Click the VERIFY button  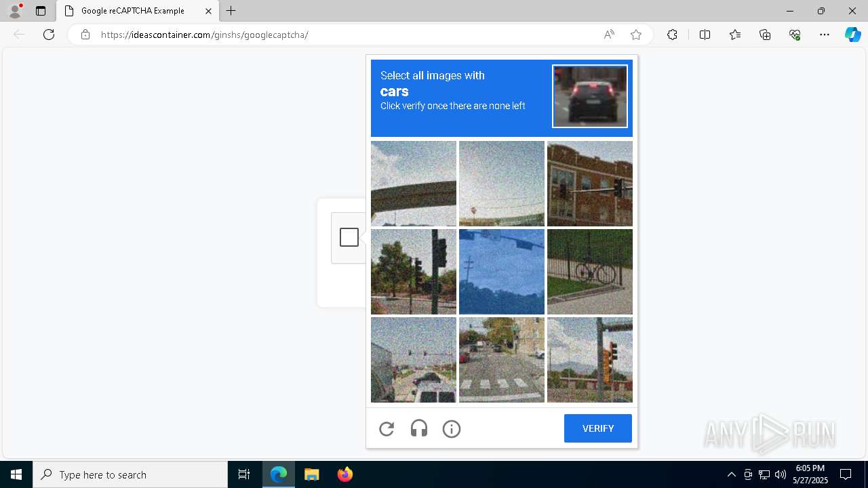coord(598,428)
